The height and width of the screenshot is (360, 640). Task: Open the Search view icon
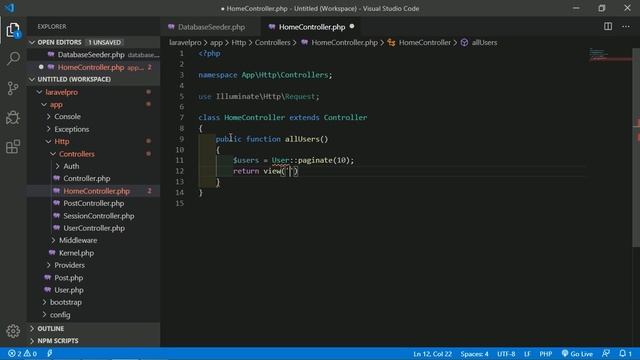pos(13,59)
